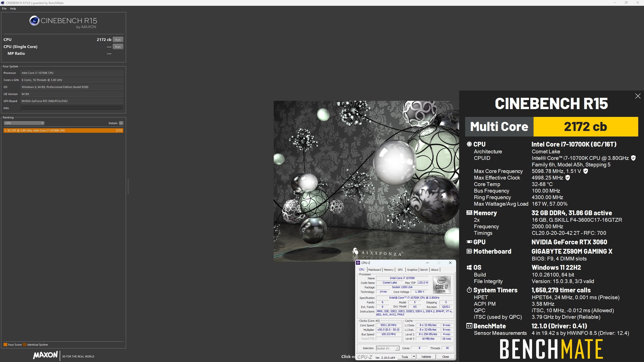Switch to CPU-Z Bench tab
Viewport: 644px width, 362px height.
(424, 270)
